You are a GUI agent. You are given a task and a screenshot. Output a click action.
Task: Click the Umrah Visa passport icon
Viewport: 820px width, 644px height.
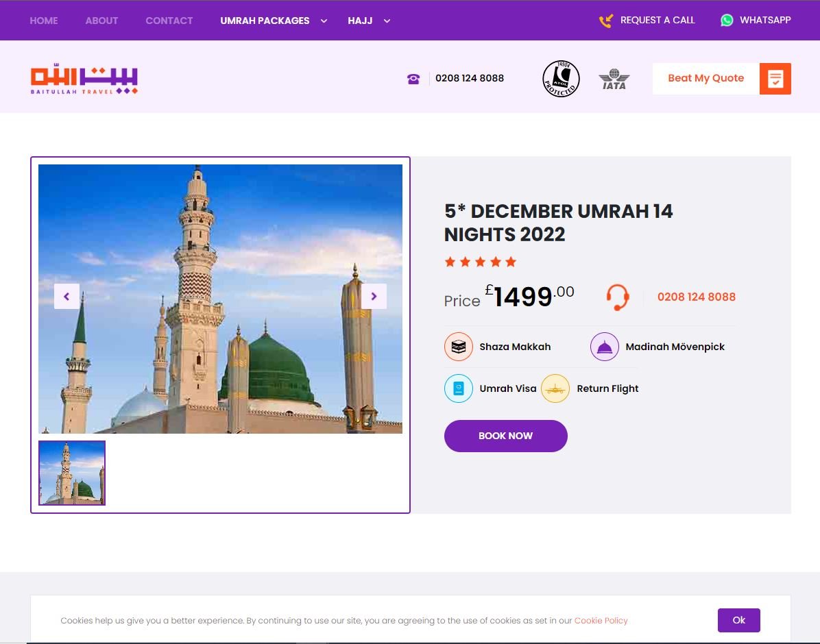(x=459, y=388)
